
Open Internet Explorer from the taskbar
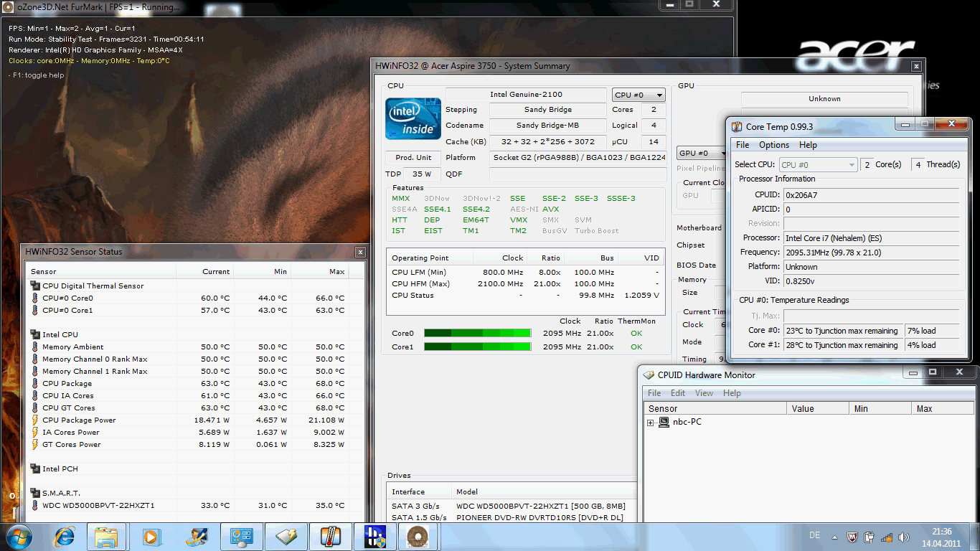[64, 537]
